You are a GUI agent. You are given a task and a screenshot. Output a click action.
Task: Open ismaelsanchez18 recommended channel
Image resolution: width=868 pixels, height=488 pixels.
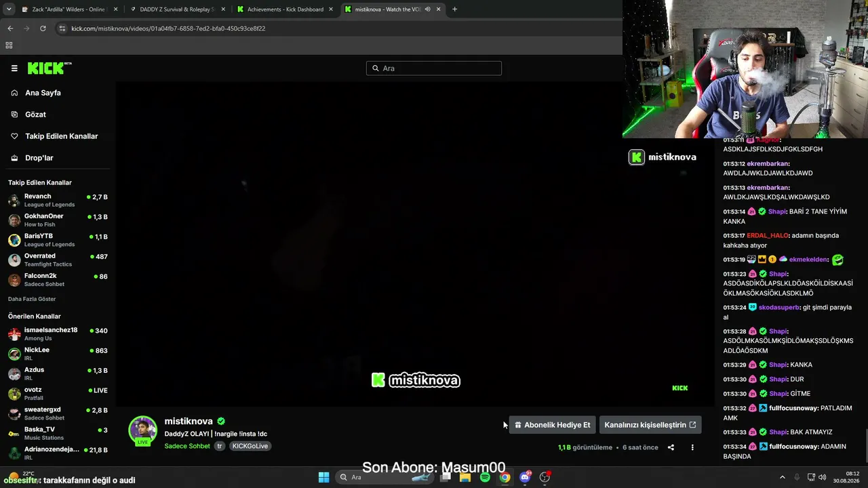(58, 334)
